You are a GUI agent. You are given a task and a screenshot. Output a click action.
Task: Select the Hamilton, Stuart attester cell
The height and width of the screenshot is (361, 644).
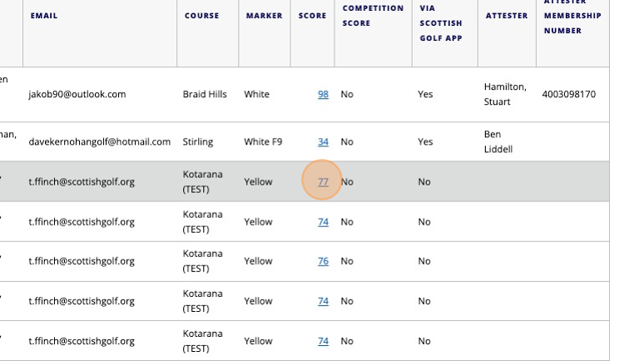(504, 94)
